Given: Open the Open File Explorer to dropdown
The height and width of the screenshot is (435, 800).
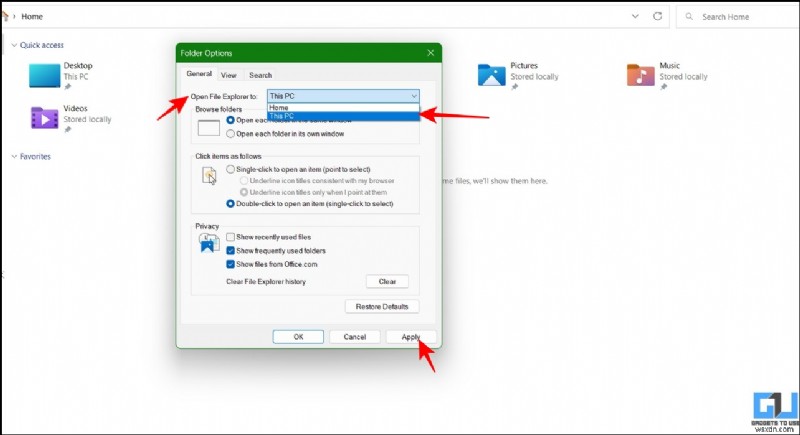Looking at the screenshot, I should (x=343, y=96).
